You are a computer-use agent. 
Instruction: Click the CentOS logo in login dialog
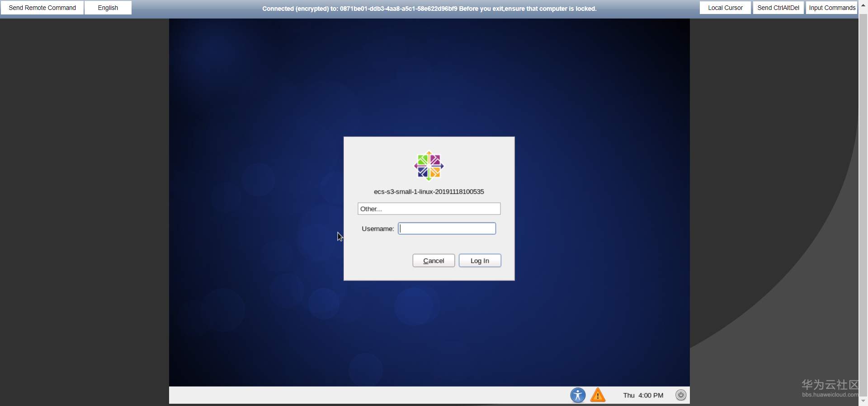coord(429,166)
